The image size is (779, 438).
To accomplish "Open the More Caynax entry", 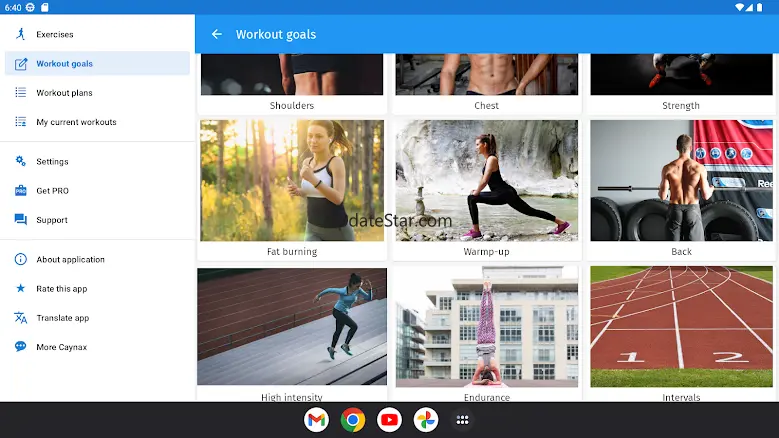I will [97, 347].
